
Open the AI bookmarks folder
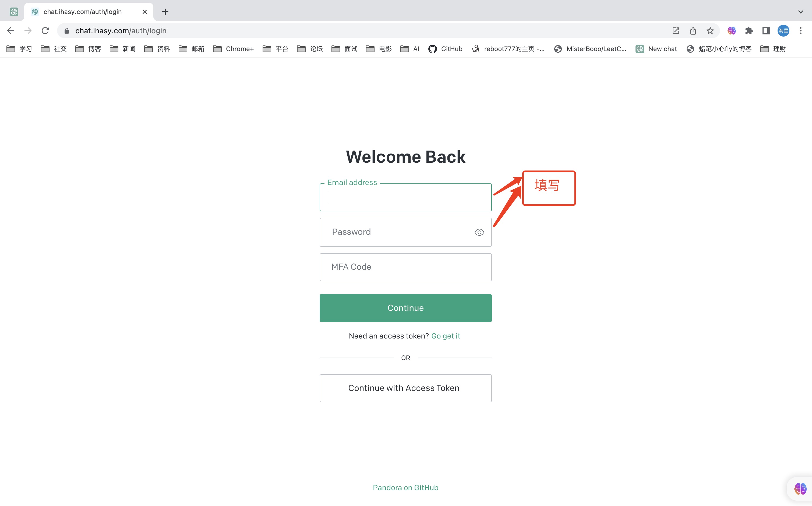(x=410, y=49)
